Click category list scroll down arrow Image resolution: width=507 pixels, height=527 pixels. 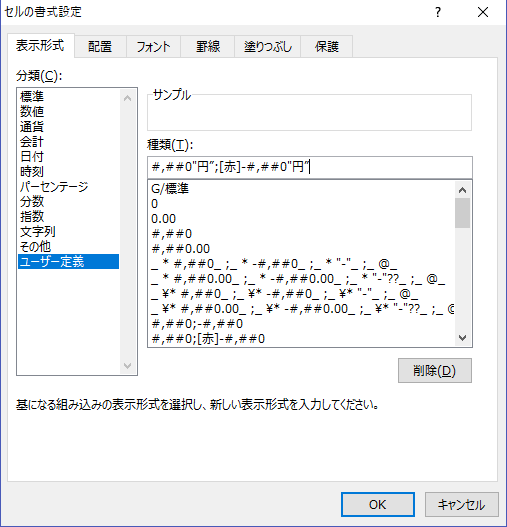point(127,365)
